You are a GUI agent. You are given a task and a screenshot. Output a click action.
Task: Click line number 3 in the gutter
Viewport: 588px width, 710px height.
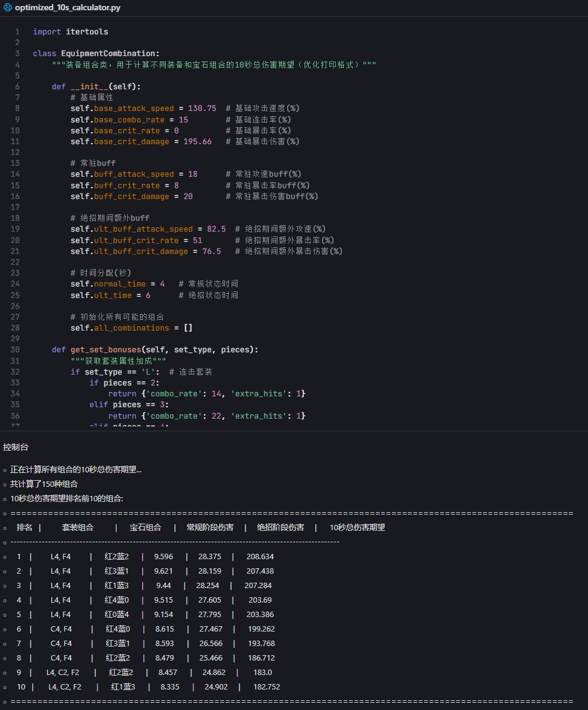(17, 54)
